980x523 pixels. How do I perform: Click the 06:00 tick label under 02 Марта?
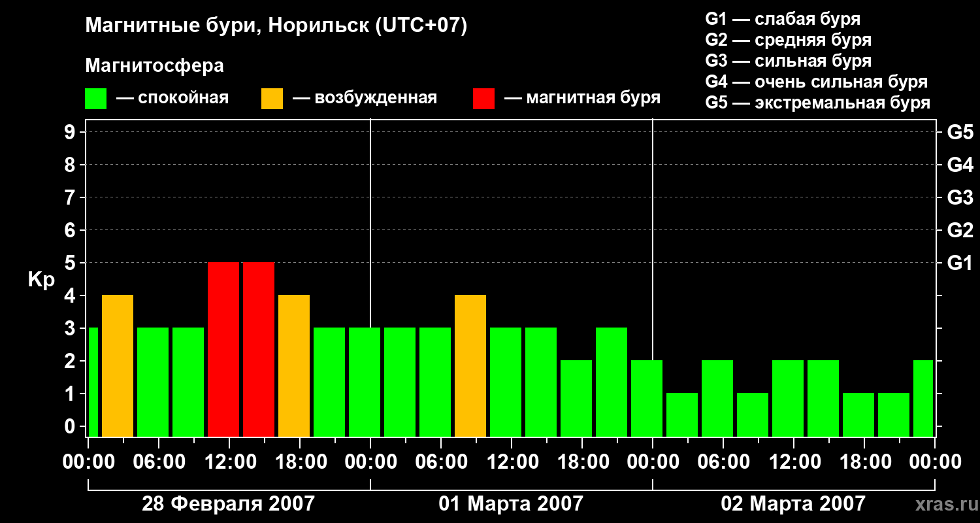[x=723, y=462]
